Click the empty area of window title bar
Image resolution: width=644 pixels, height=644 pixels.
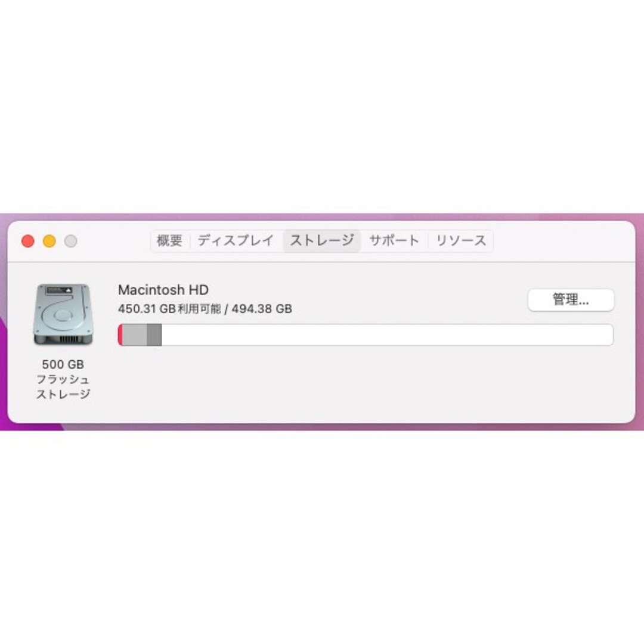pyautogui.click(x=563, y=241)
